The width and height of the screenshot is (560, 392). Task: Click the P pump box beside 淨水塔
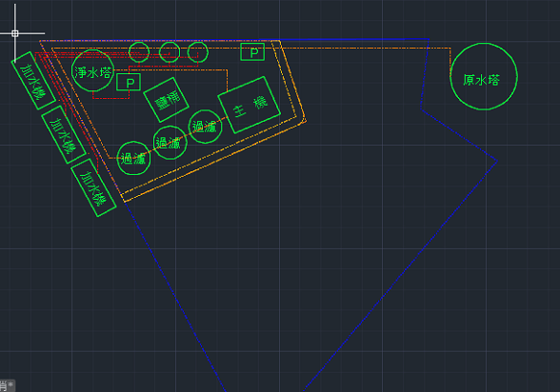click(x=129, y=83)
